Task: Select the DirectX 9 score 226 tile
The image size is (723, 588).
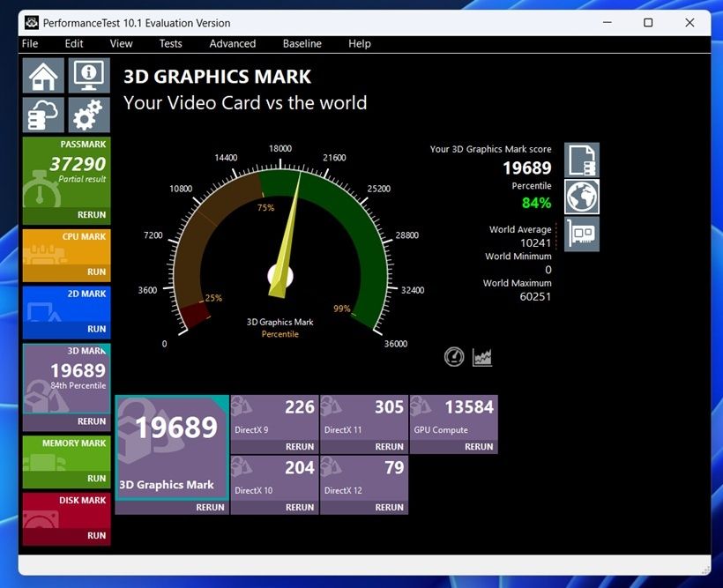Action: click(275, 418)
